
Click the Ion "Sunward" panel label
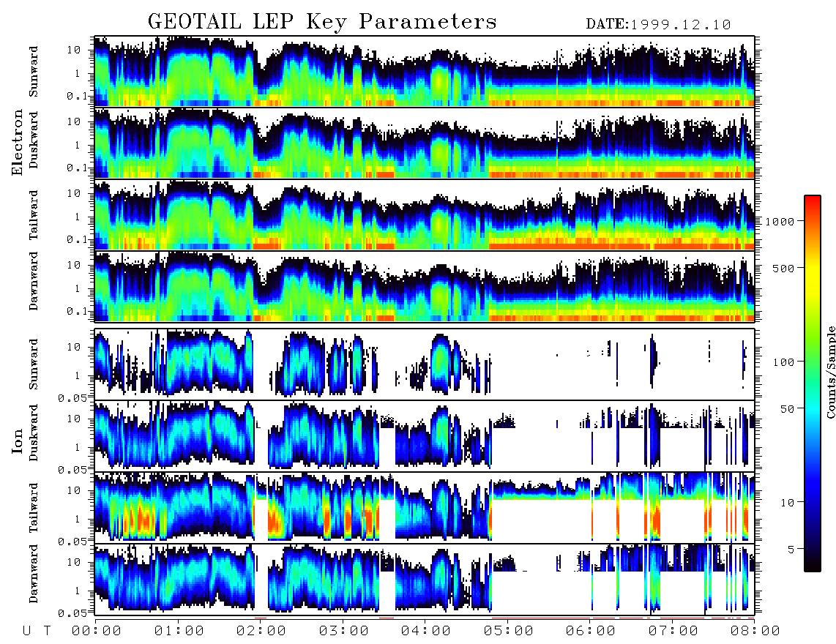pyautogui.click(x=34, y=364)
